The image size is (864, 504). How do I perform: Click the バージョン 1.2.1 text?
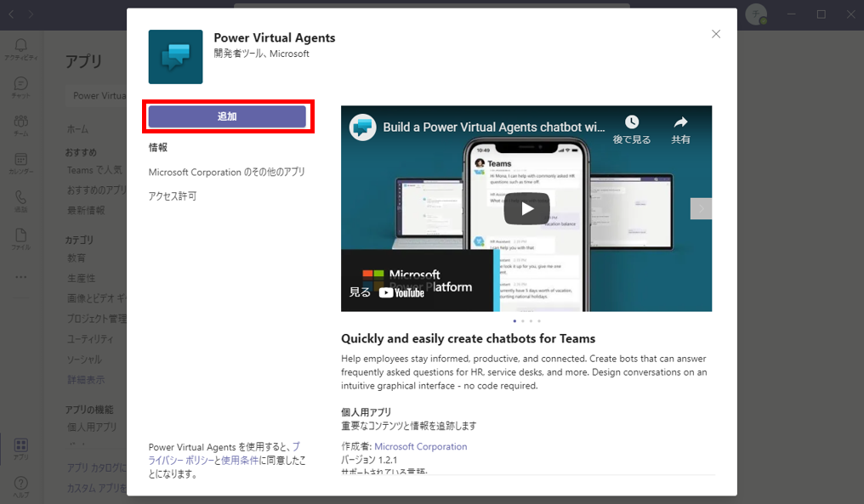click(368, 460)
